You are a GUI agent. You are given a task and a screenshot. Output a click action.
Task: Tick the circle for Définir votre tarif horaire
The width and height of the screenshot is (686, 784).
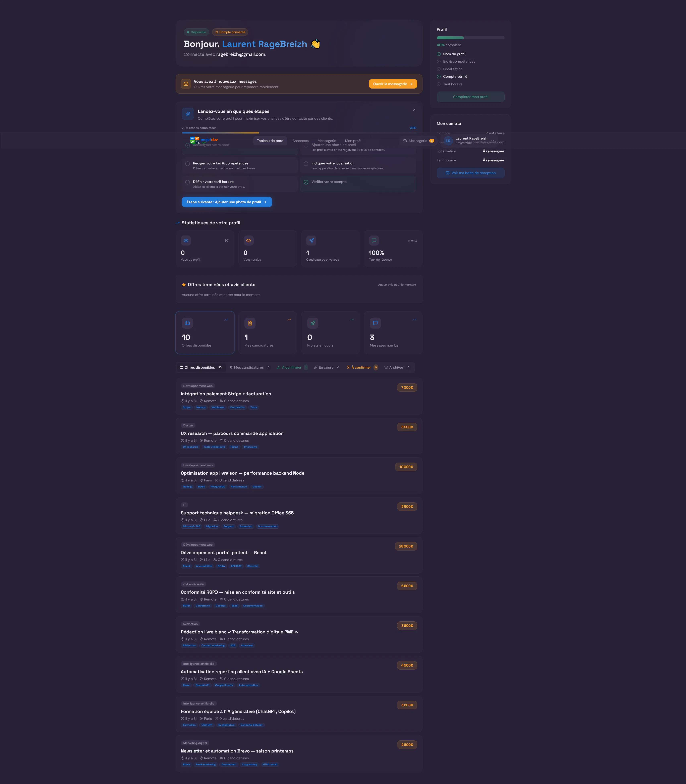pos(188,182)
